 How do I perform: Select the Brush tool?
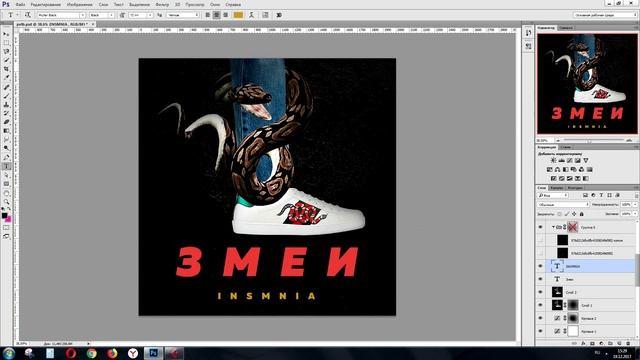6,96
